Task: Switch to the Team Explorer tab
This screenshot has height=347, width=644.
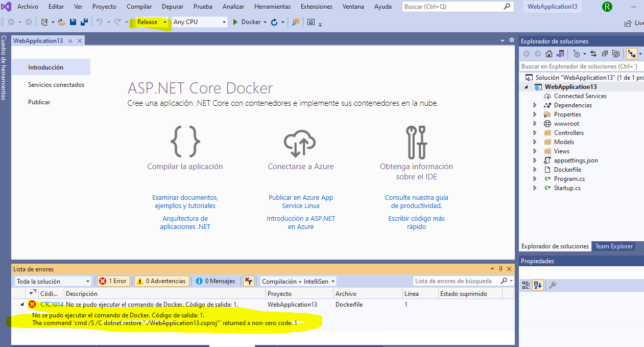Action: [613, 246]
